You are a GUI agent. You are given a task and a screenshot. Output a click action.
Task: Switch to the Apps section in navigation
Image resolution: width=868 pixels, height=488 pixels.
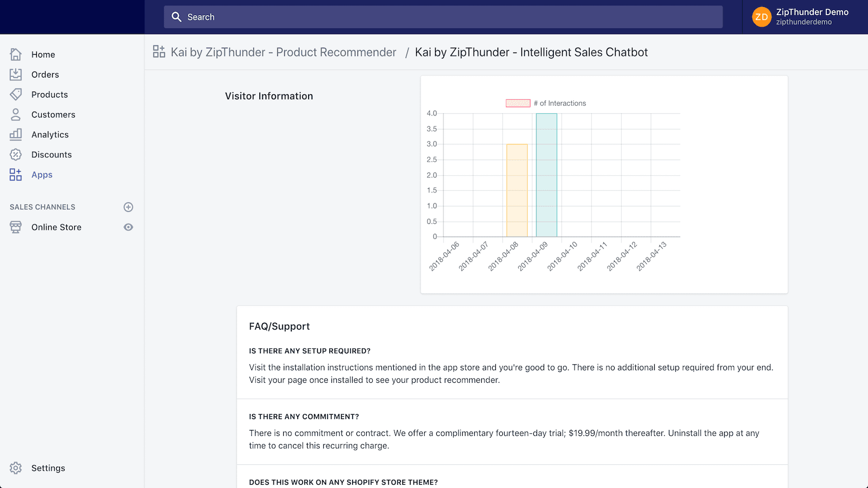41,175
